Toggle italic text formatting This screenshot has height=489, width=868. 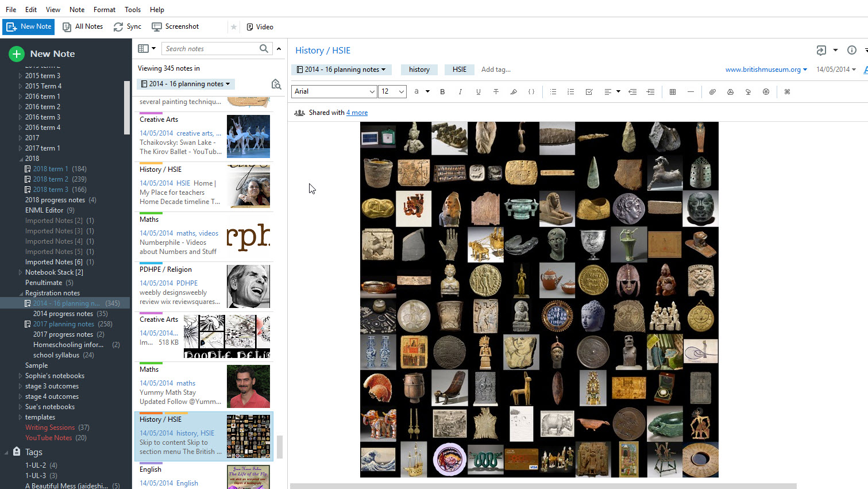pos(460,92)
